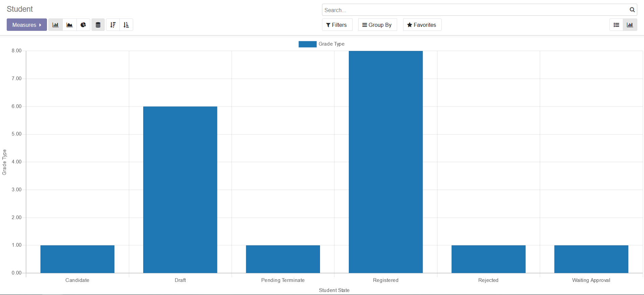This screenshot has height=295, width=644.
Task: Sort bars in descending order
Action: tap(113, 25)
